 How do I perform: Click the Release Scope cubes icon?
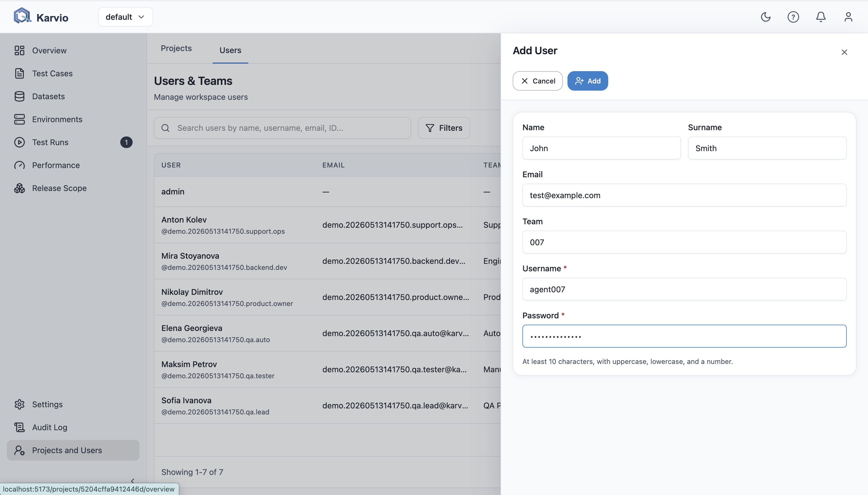(20, 188)
